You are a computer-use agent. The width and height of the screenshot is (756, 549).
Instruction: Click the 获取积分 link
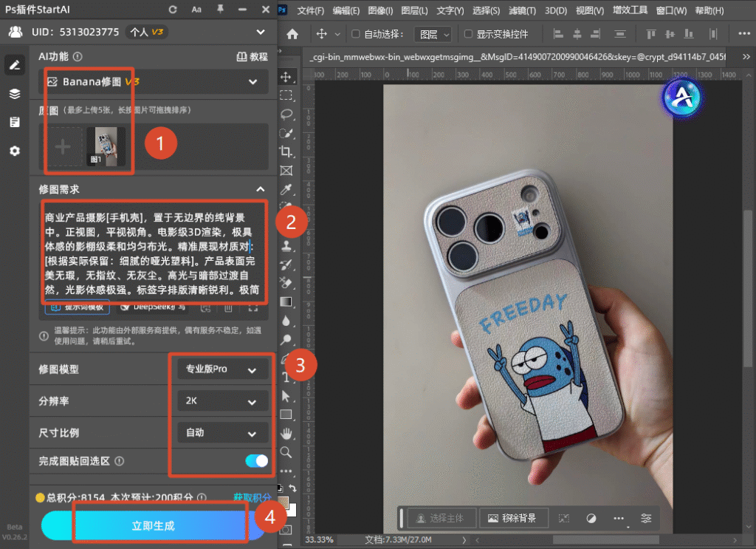tap(251, 497)
